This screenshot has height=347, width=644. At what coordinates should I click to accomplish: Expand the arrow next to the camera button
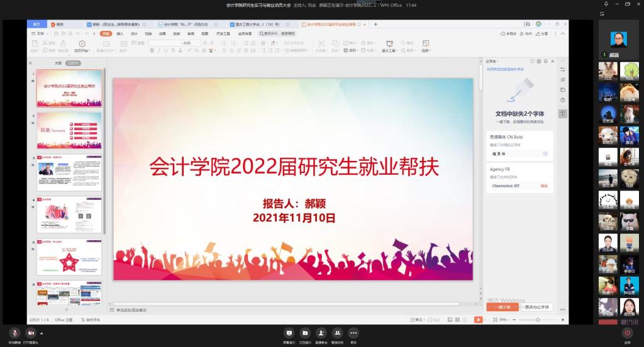tap(42, 333)
